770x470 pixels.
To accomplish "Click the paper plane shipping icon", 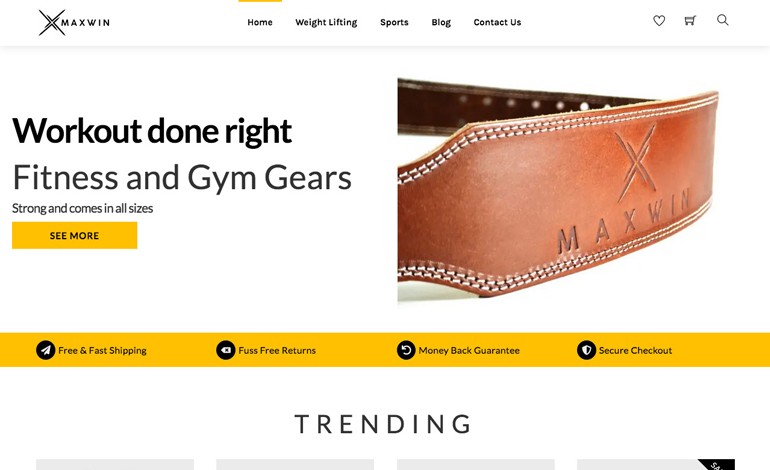I will 46,350.
